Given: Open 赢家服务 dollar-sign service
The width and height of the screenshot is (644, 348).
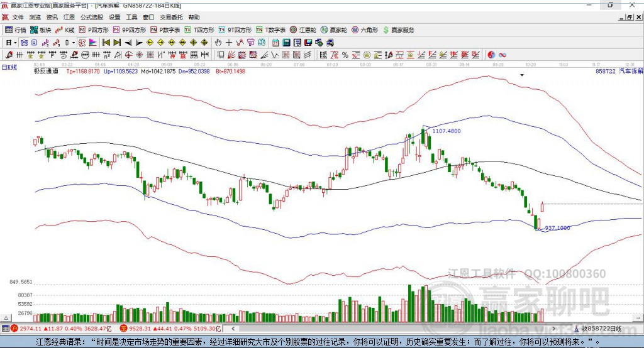Looking at the screenshot, I should [x=399, y=30].
